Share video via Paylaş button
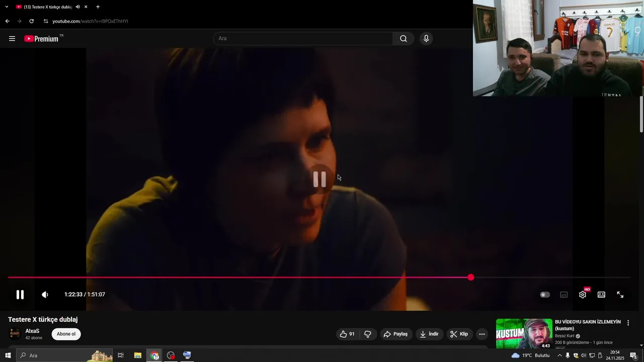The image size is (644, 362). pos(395,334)
